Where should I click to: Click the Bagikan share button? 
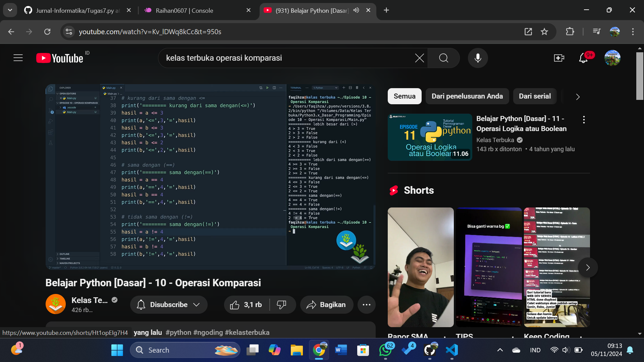pyautogui.click(x=326, y=305)
